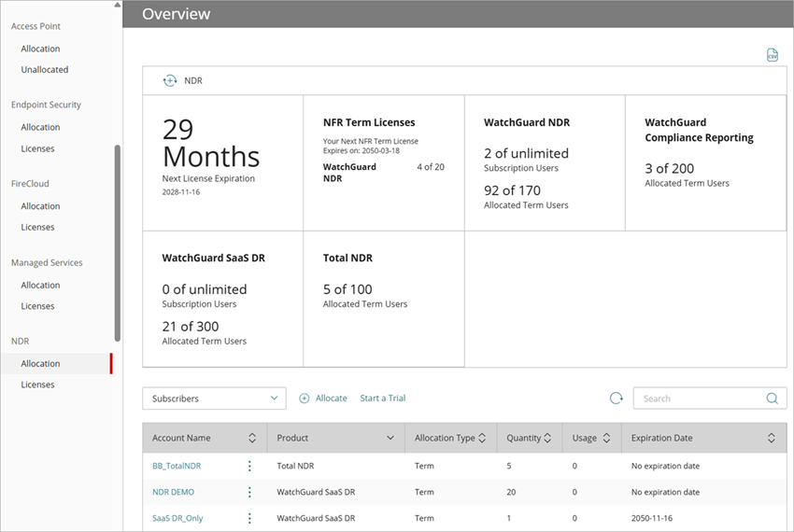Open the NDR DEMO account link
Viewport: 794px width, 532px height.
[173, 492]
